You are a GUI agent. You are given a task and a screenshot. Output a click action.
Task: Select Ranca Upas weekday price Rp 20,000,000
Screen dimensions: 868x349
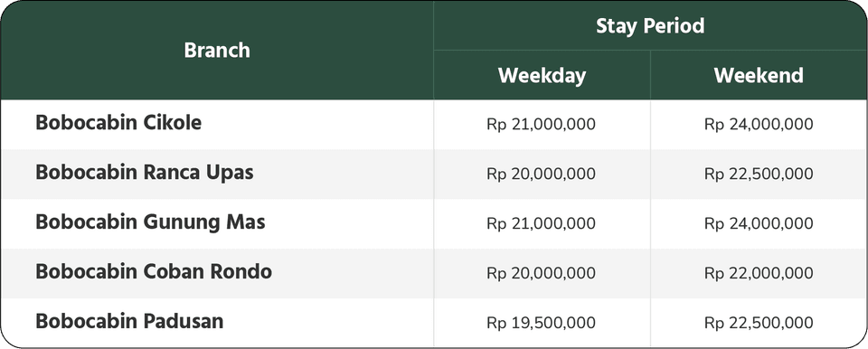click(542, 174)
